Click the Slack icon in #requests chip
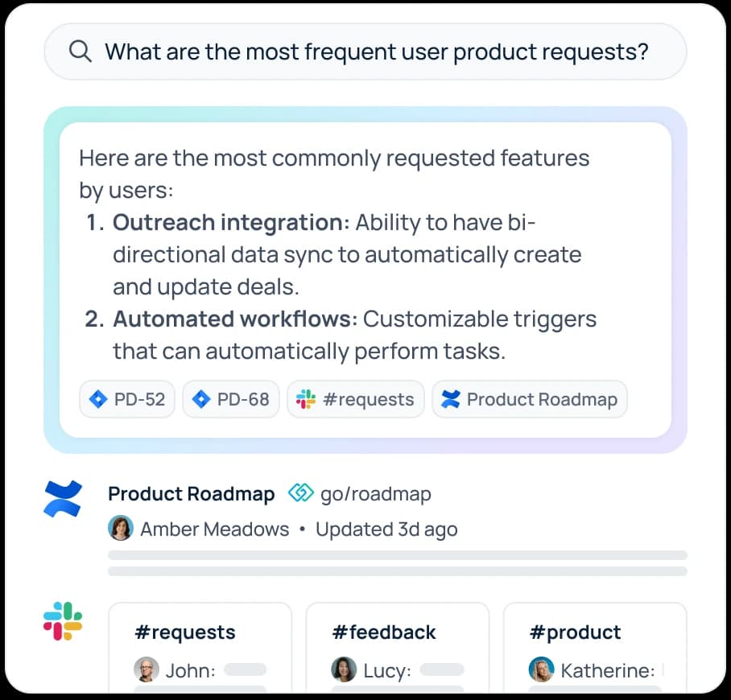 click(306, 399)
